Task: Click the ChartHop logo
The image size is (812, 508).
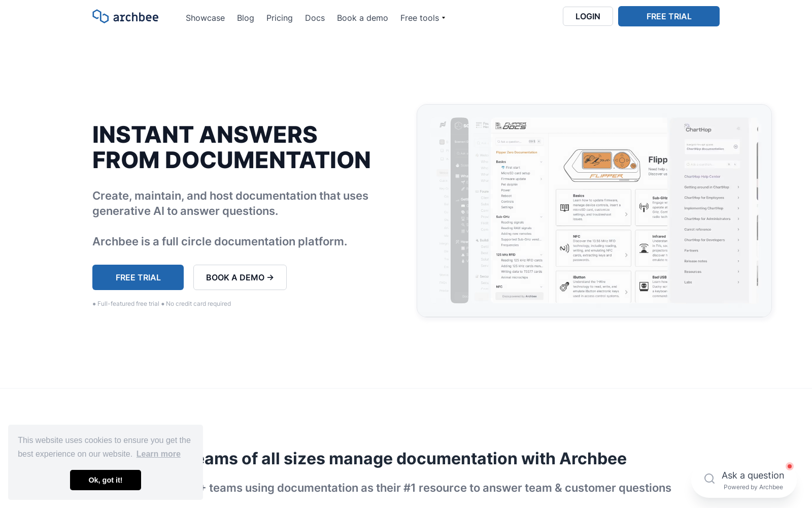Action: coord(699,129)
